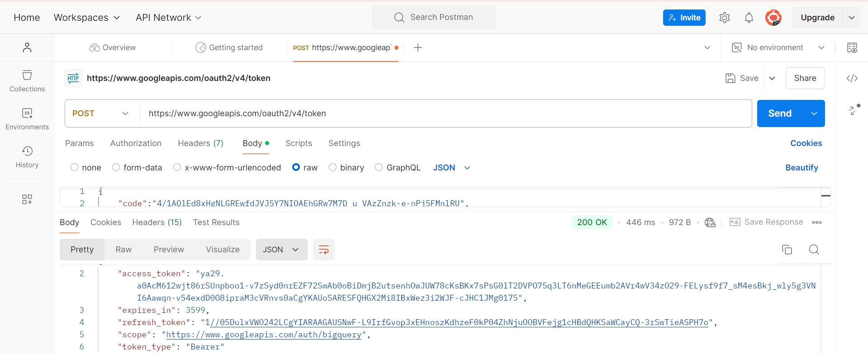
Task: Click the user profile icon in sidebar
Action: click(27, 47)
